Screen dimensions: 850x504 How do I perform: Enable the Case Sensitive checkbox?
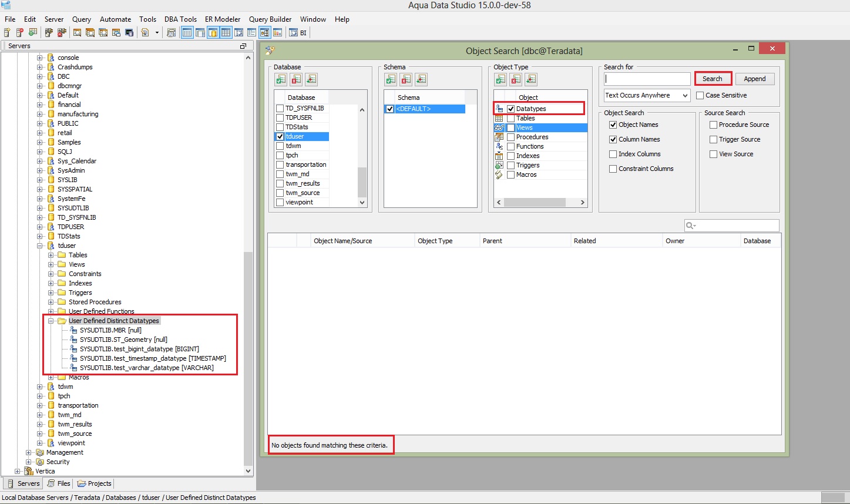700,95
